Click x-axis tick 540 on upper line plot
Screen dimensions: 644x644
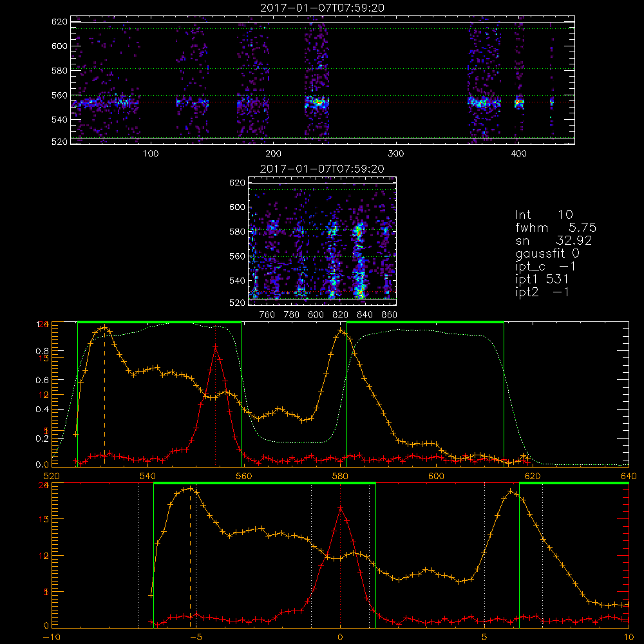[x=147, y=476]
